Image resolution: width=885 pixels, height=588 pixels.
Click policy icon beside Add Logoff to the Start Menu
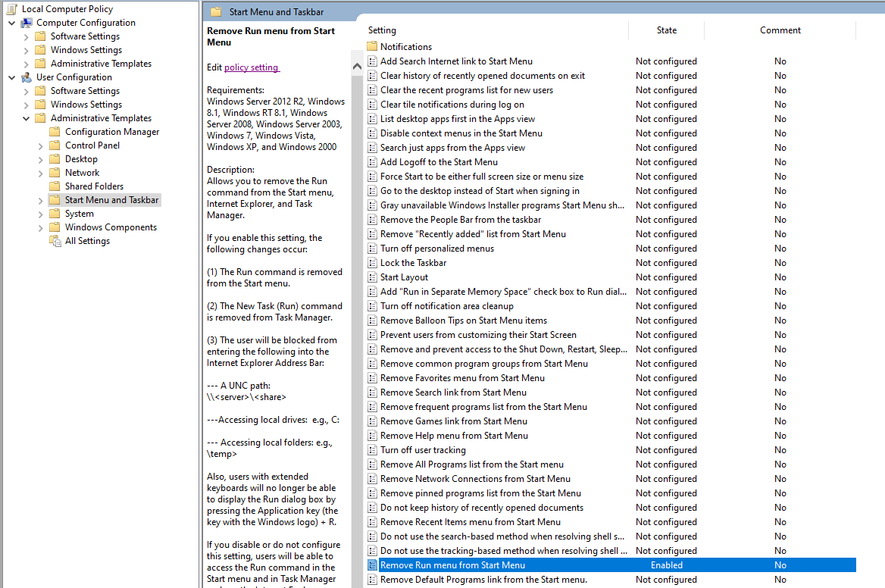point(372,162)
